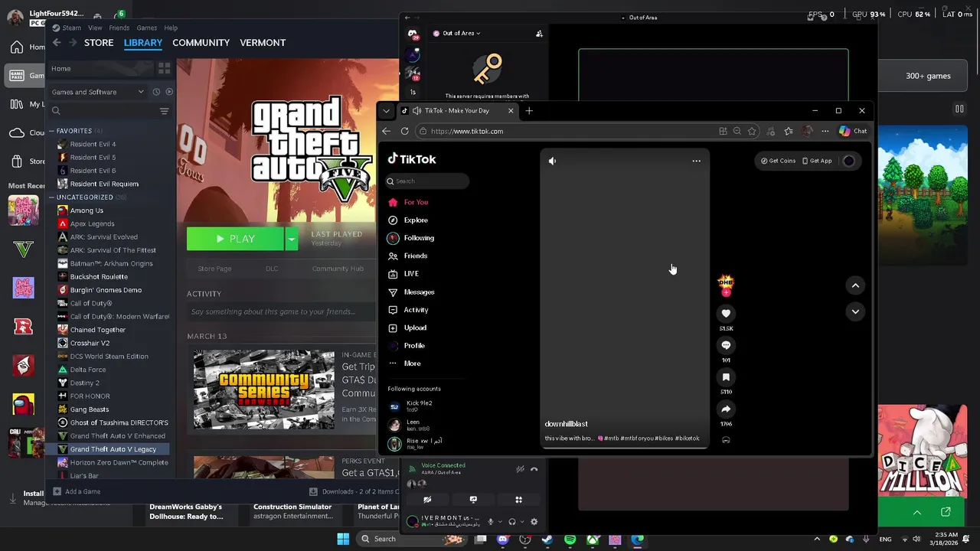This screenshot has height=551, width=980.
Task: Mute the TikTok tab via its speaker icon
Action: click(416, 111)
